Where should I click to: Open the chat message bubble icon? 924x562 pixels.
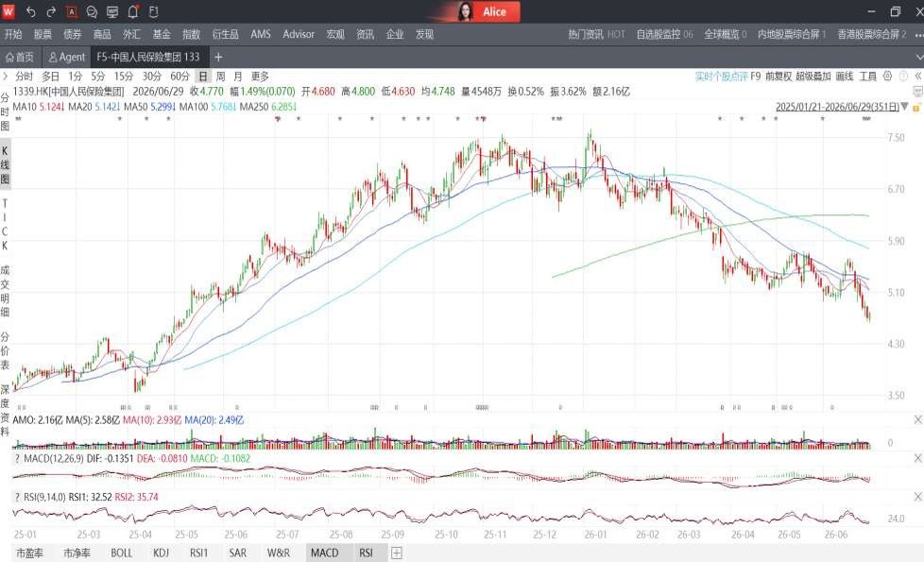[92, 11]
